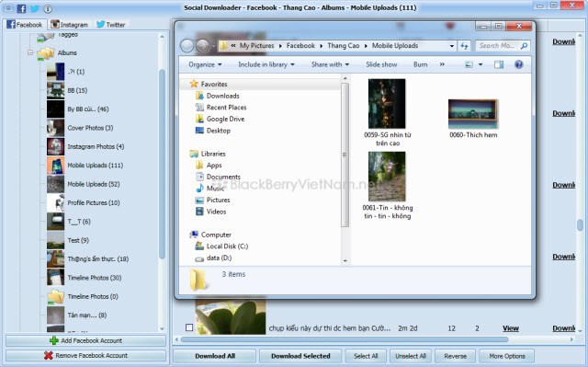Click Thang Cao in address breadcrumb
The image size is (588, 367).
coord(343,46)
